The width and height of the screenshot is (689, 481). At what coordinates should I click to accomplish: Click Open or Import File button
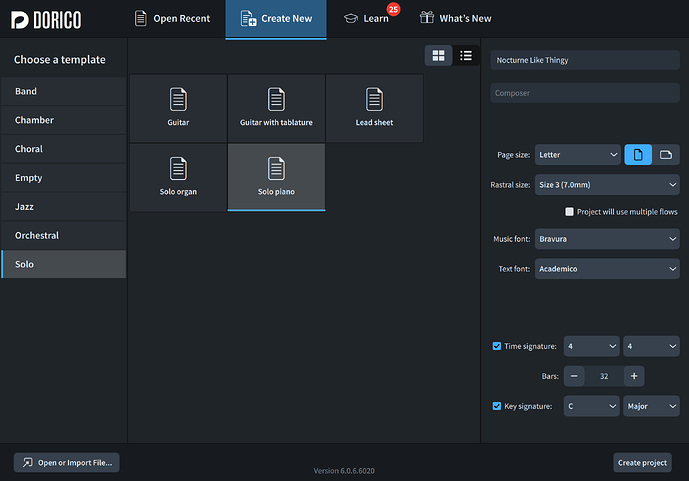[66, 463]
